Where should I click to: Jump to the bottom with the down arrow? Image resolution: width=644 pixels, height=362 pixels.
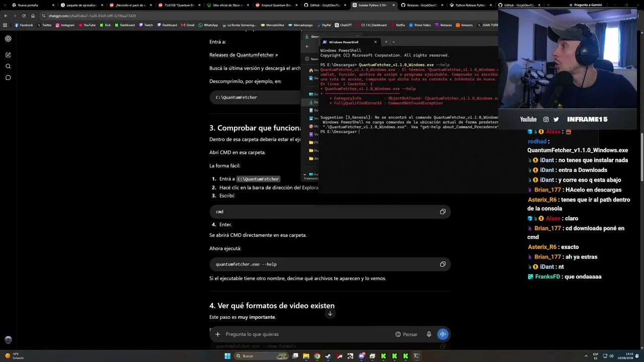330,313
